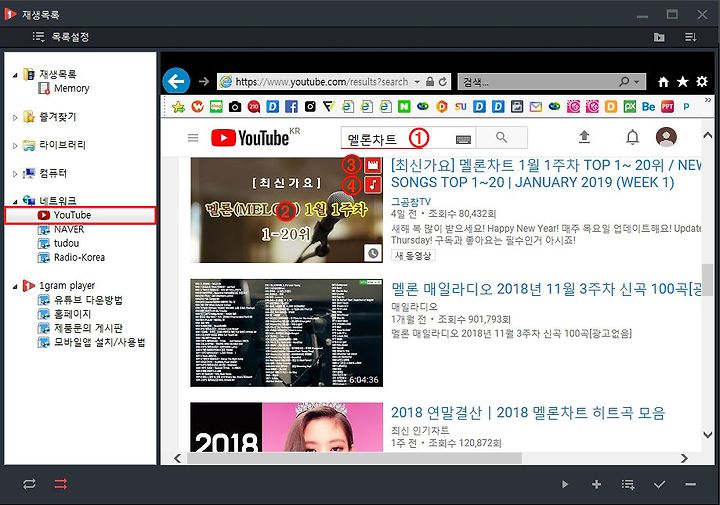
Task: Click the YouTube URL address field
Action: click(x=321, y=82)
